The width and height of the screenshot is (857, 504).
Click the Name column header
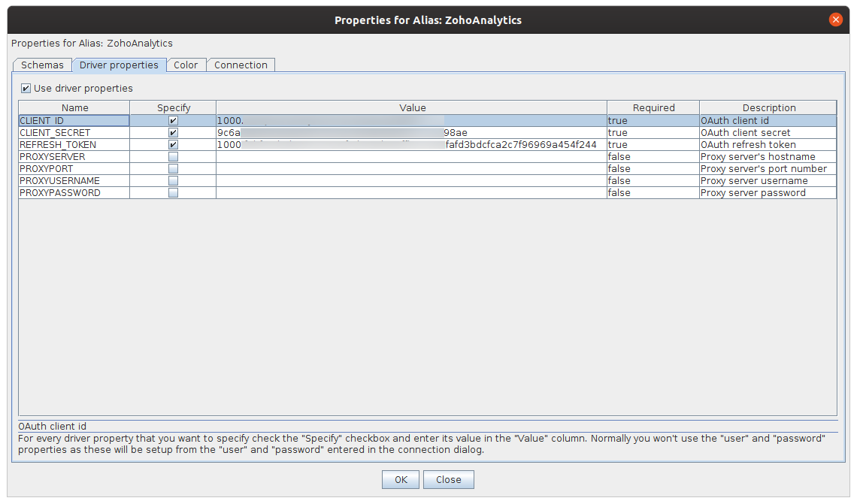tap(74, 107)
